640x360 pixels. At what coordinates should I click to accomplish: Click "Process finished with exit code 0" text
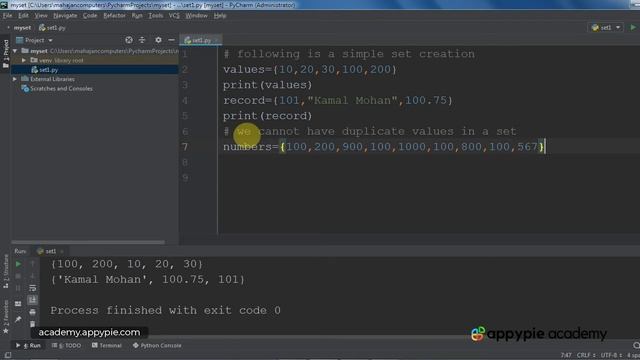pyautogui.click(x=165, y=311)
